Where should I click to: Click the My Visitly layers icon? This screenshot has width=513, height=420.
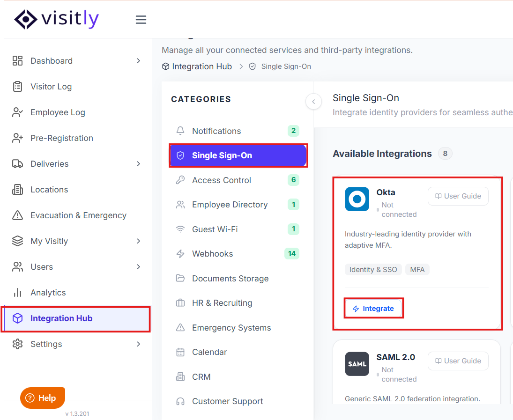18,241
